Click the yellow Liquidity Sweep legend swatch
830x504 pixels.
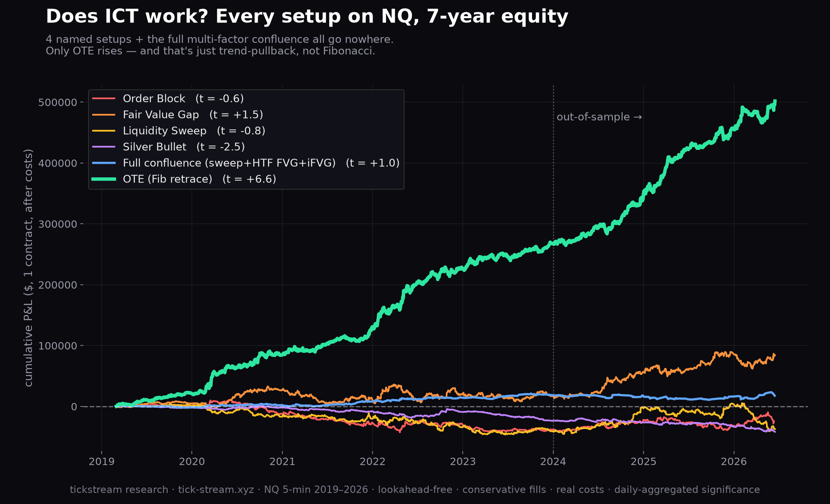point(104,131)
